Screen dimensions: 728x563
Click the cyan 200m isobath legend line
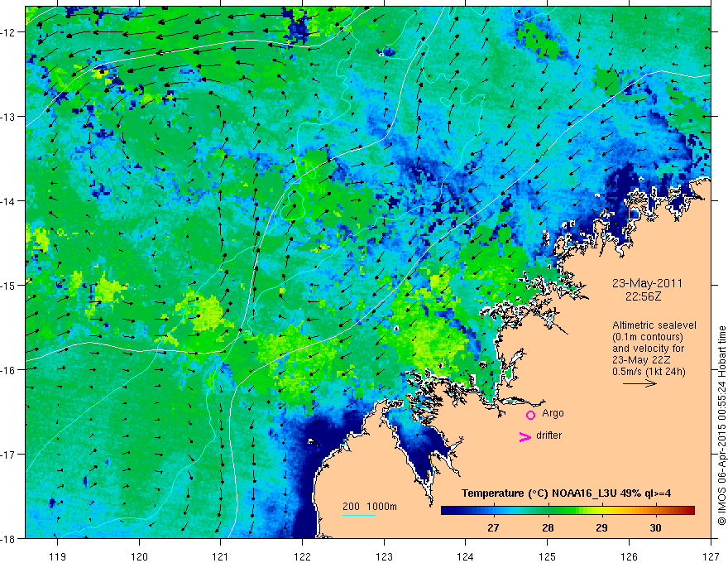359,515
